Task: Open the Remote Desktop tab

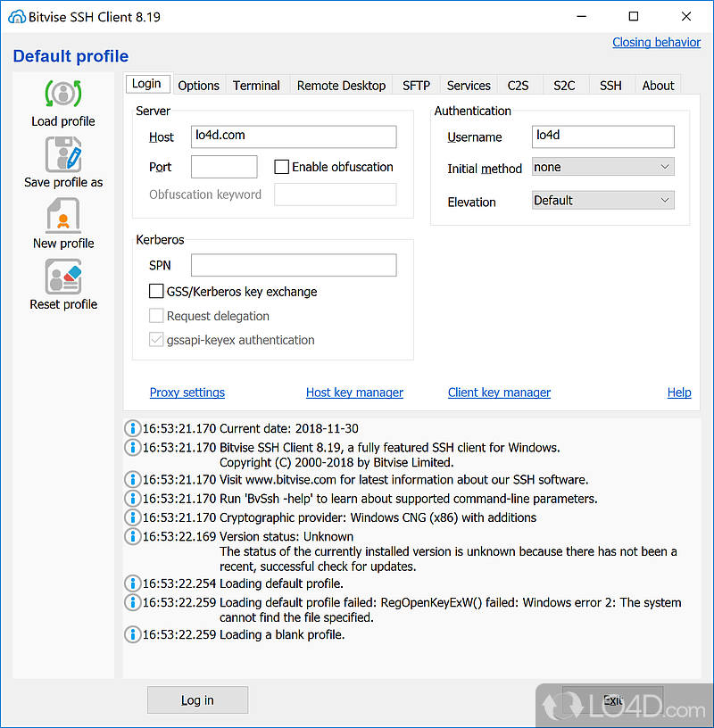Action: pyautogui.click(x=342, y=86)
